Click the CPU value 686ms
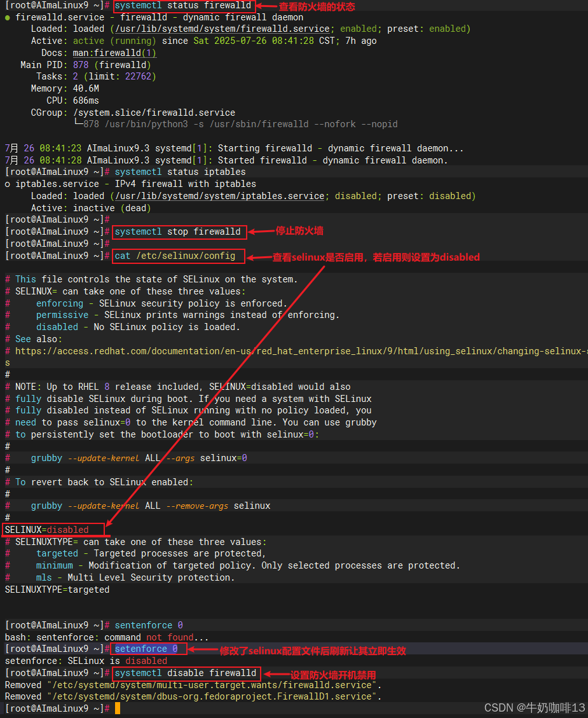Screen dimensions: 588x718 (x=86, y=100)
